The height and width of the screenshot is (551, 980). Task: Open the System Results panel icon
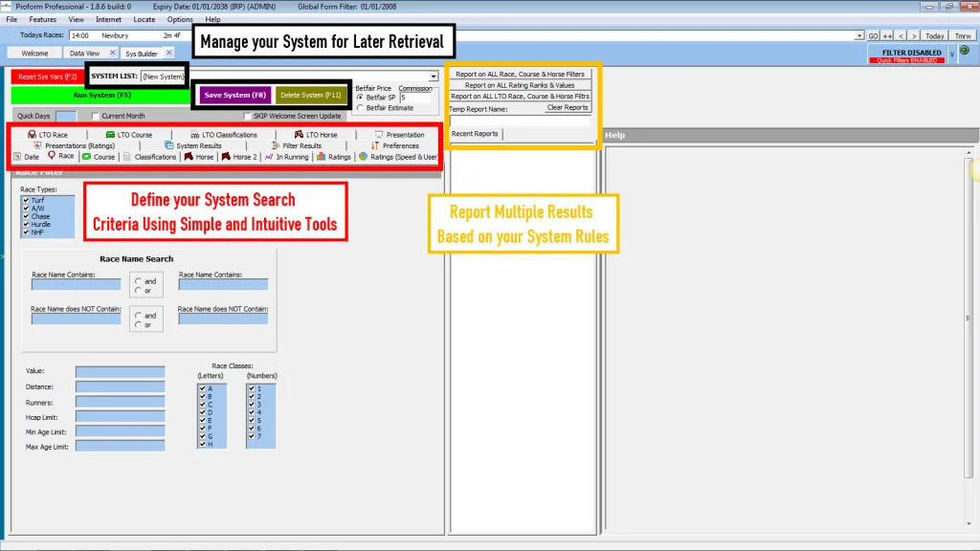click(167, 145)
